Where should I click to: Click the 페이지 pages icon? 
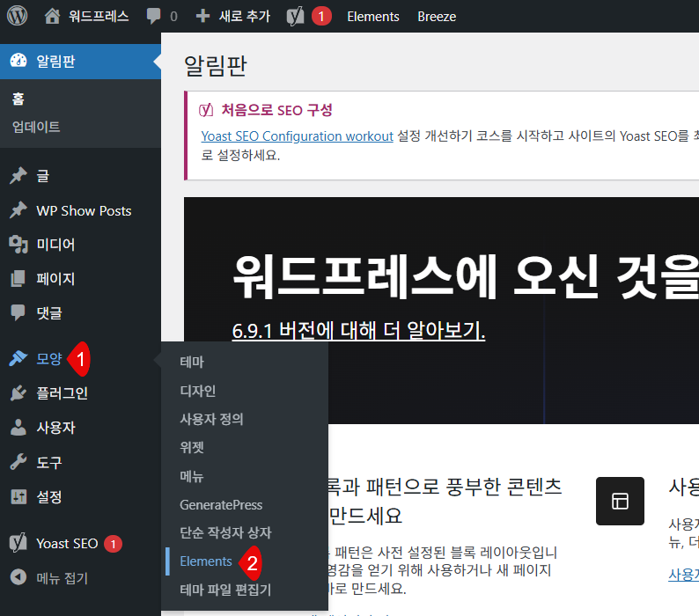point(18,279)
